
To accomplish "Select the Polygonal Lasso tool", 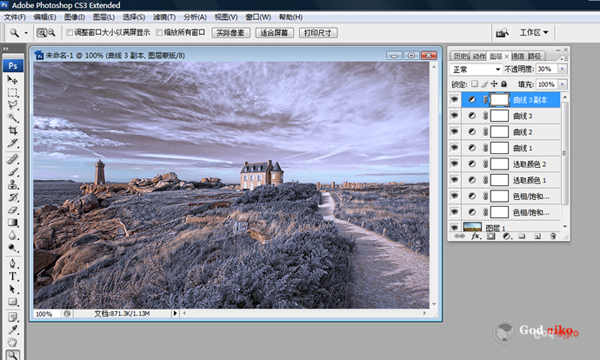I will pos(12,105).
